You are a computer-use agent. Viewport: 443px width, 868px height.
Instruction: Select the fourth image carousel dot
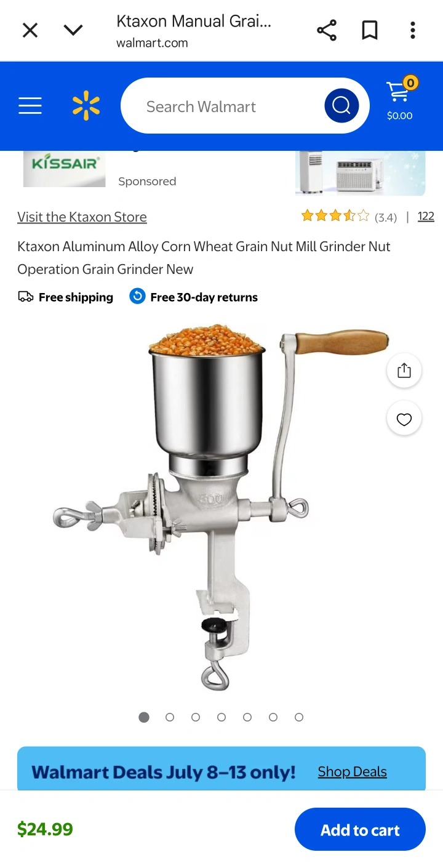221,717
